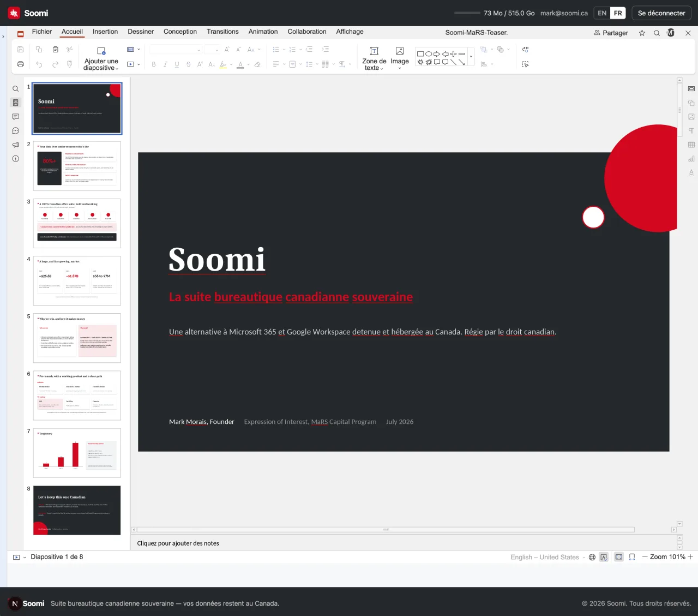
Task: Toggle spell checking in the status bar
Action: coord(604,557)
